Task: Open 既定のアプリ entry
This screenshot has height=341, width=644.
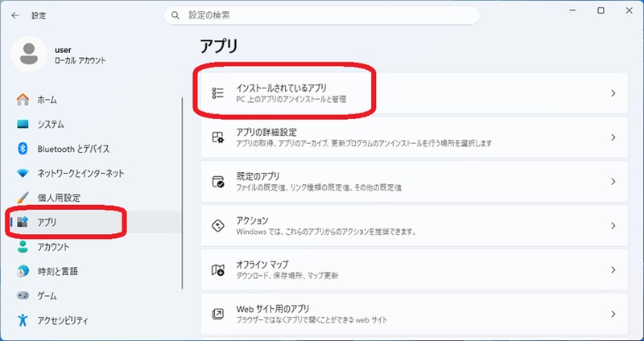Action: pos(414,182)
